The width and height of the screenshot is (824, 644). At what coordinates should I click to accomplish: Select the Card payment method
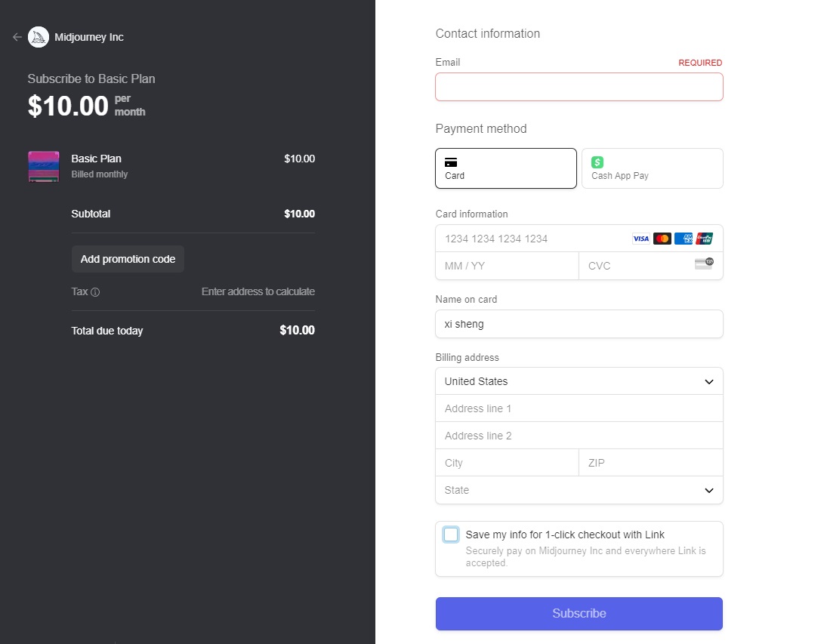click(x=505, y=168)
